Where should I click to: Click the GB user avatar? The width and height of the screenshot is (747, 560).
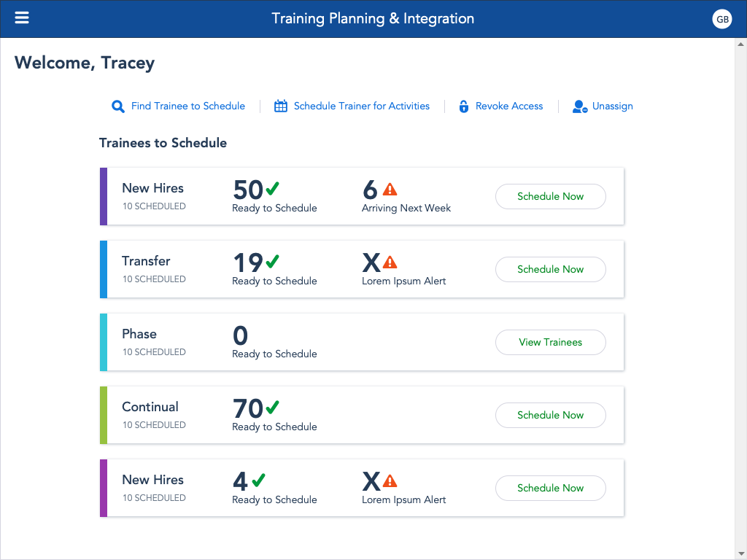[x=722, y=20]
